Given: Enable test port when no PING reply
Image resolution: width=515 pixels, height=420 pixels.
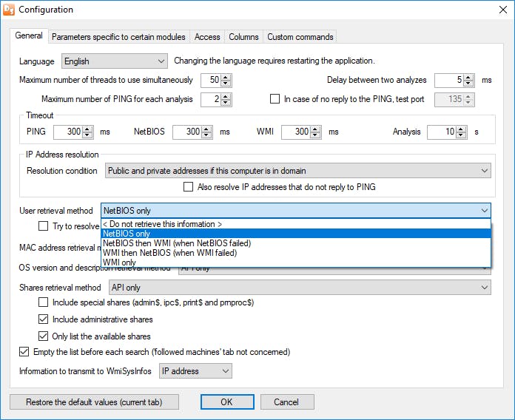Looking at the screenshot, I should pyautogui.click(x=275, y=99).
